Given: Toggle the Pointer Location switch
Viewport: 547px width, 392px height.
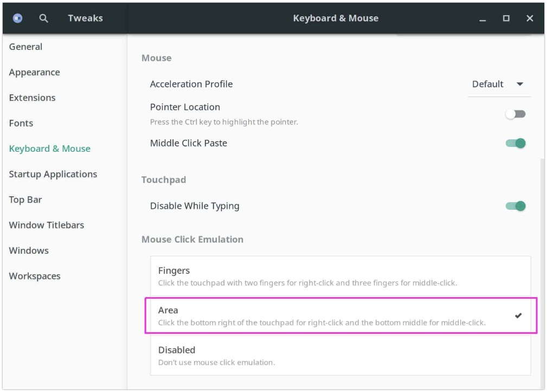Looking at the screenshot, I should coord(515,114).
